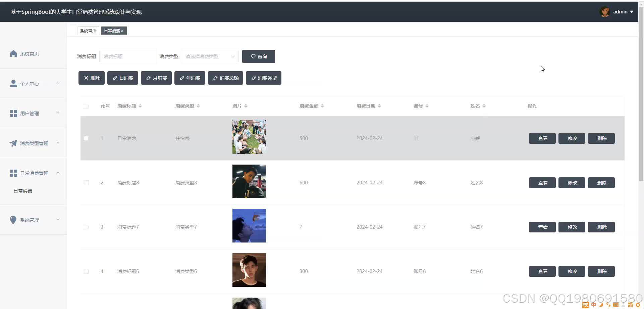Click 查看 for row 消费标题8
The image size is (644, 309).
click(x=542, y=183)
